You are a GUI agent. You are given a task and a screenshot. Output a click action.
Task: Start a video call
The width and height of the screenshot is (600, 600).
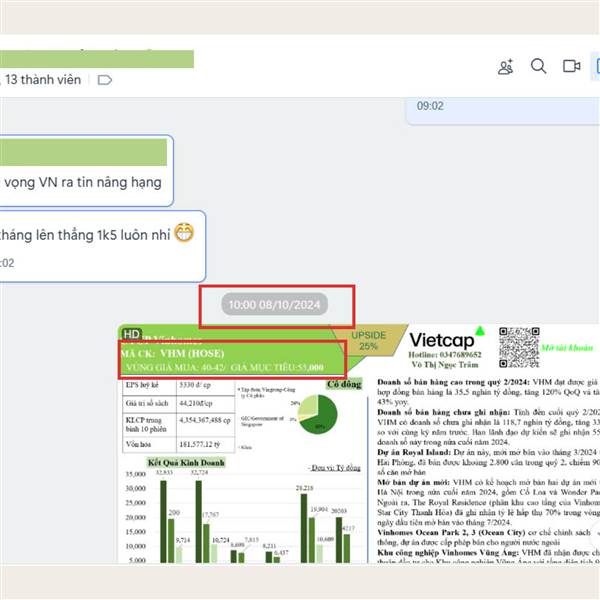point(571,66)
